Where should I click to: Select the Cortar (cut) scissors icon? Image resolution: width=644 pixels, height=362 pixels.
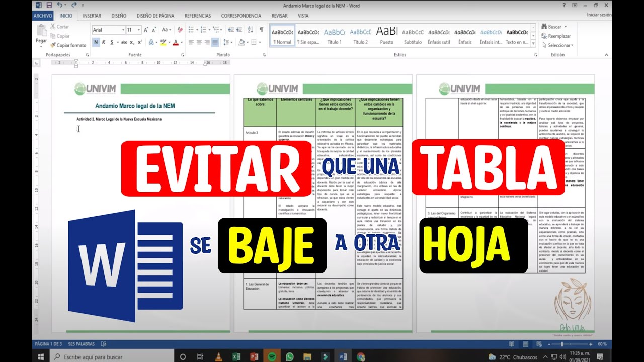[x=53, y=26]
